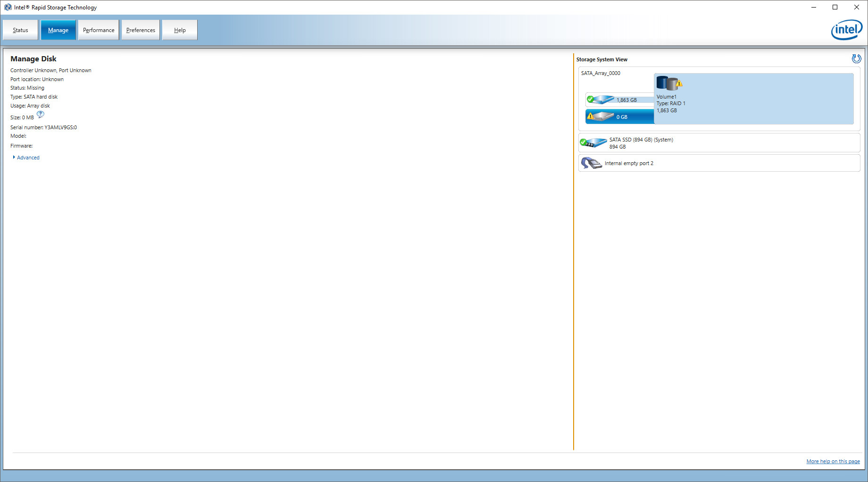Click the 'Type: SATA hard disk' text
The height and width of the screenshot is (482, 868).
tap(34, 97)
